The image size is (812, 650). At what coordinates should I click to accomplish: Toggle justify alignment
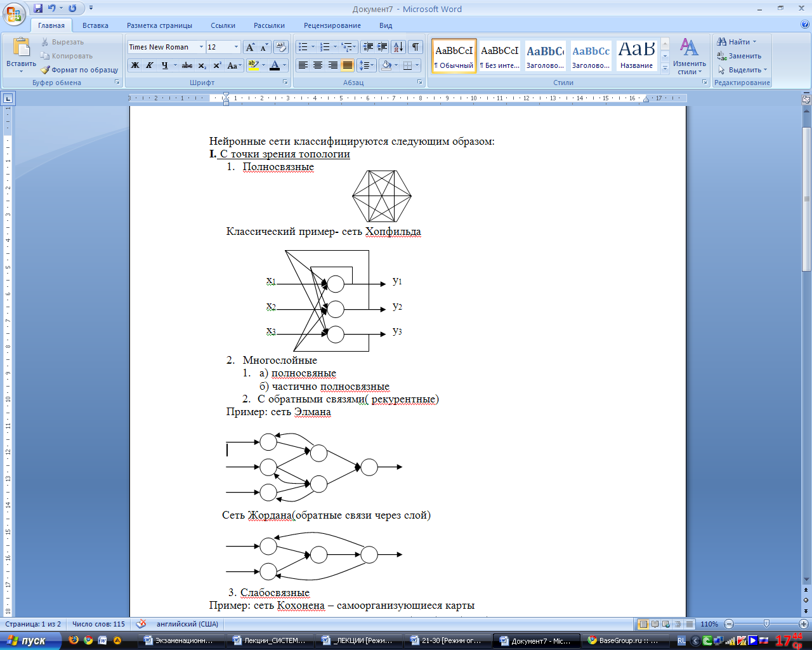pos(347,65)
